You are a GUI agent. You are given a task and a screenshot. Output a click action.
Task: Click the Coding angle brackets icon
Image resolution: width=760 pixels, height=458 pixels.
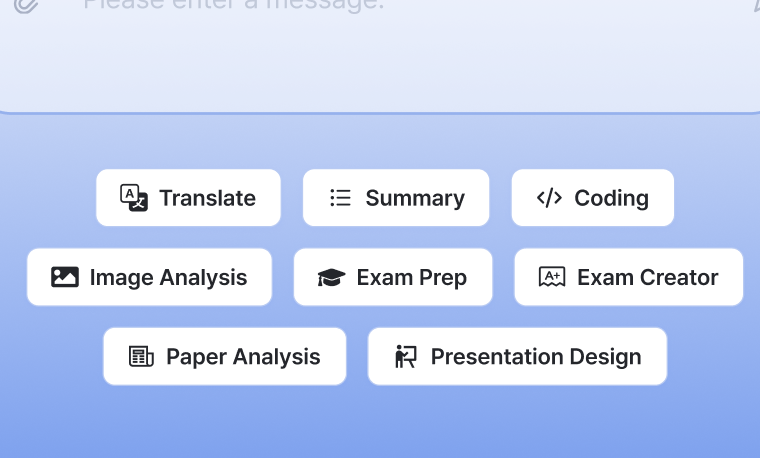click(x=549, y=198)
